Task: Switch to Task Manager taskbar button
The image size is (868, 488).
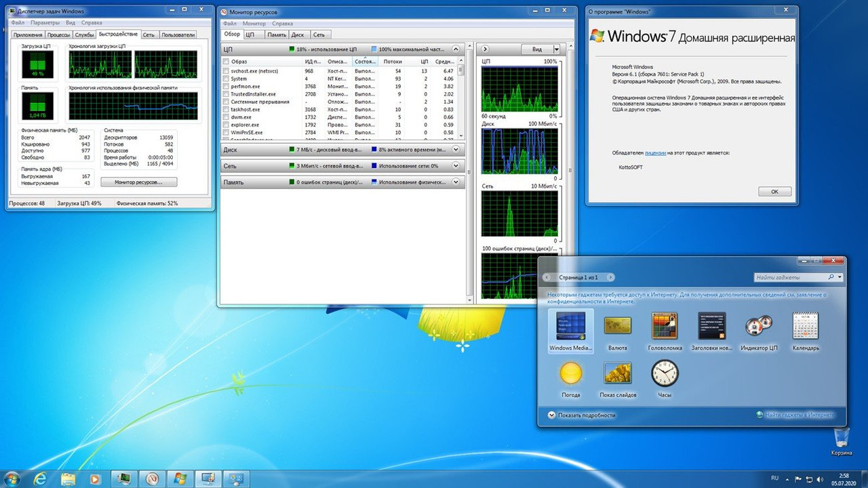Action: (x=125, y=479)
